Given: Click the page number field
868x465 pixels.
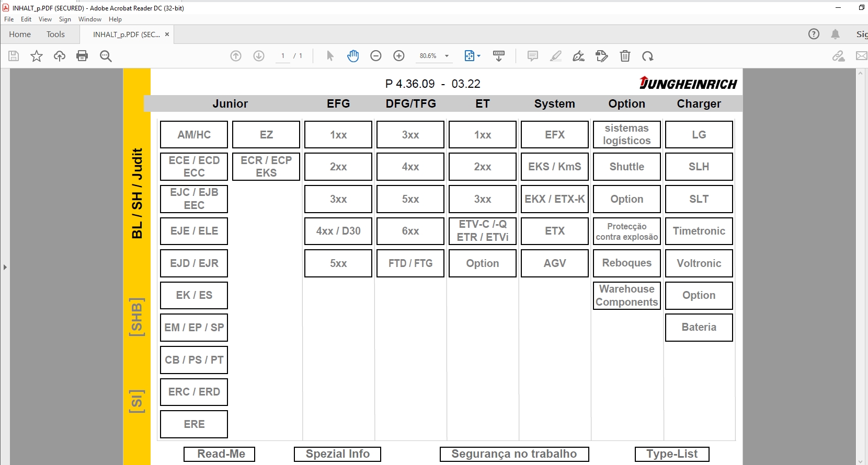Looking at the screenshot, I should coord(283,56).
